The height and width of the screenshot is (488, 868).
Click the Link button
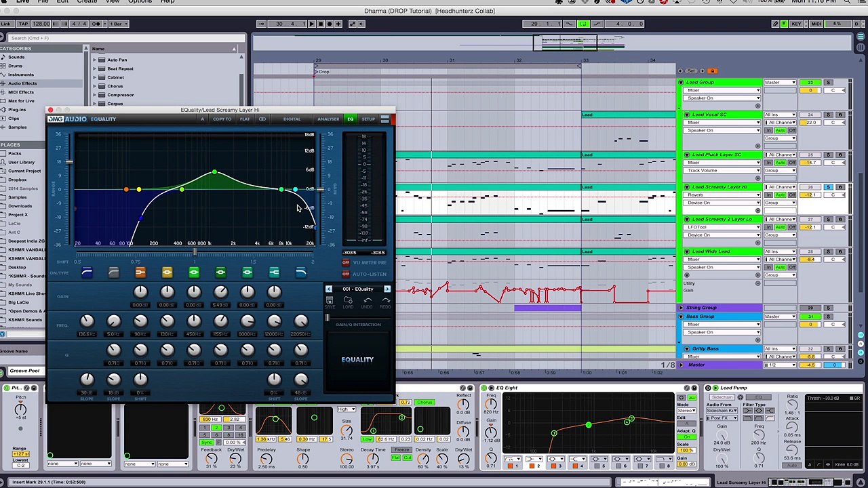coord(6,24)
